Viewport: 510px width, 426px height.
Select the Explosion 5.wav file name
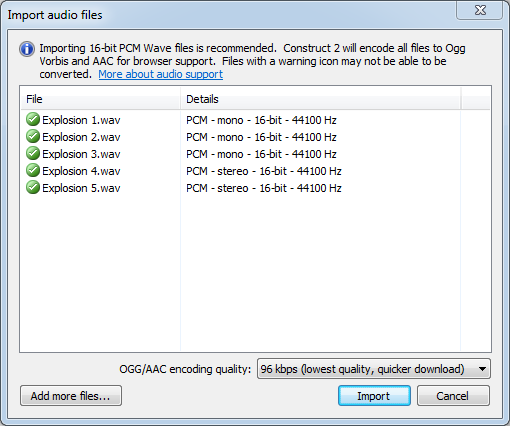pos(81,188)
